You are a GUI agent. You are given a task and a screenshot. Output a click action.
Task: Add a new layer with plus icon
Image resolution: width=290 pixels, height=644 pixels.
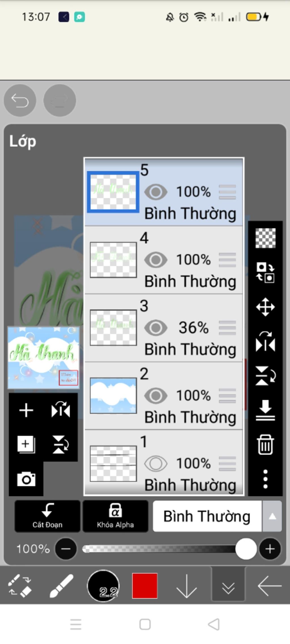(26, 410)
